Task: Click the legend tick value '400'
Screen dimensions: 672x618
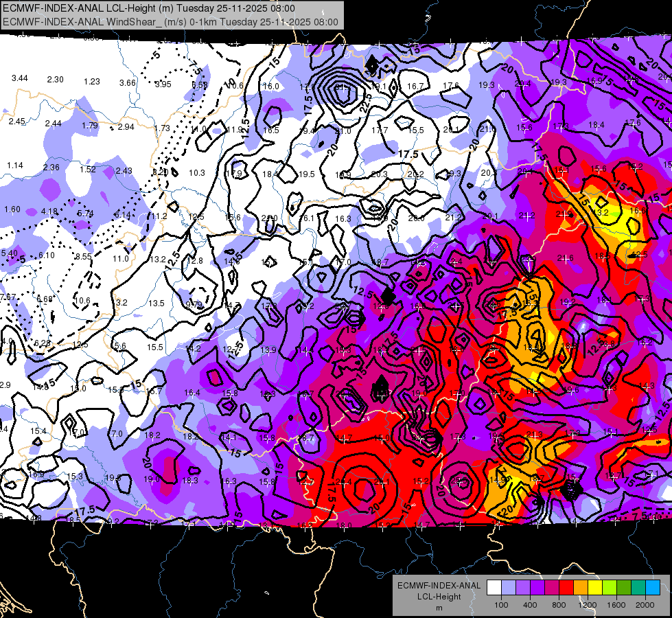Action: [x=530, y=605]
